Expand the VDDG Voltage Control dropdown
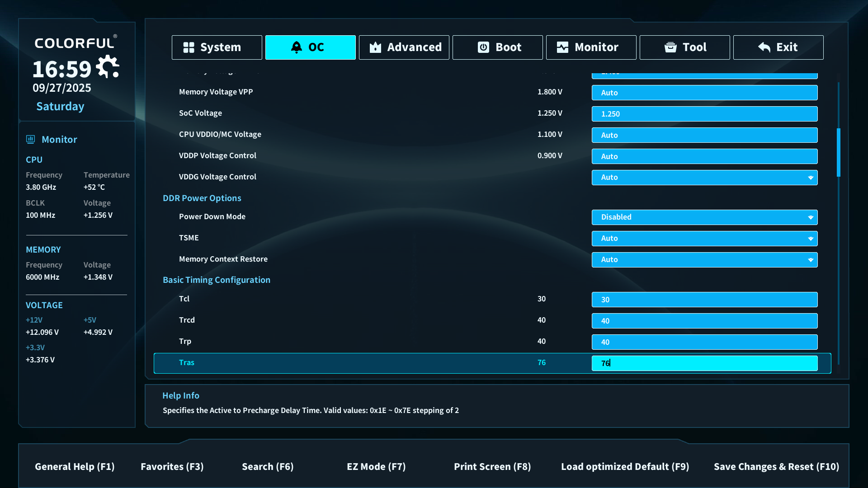The image size is (868, 488). point(705,178)
